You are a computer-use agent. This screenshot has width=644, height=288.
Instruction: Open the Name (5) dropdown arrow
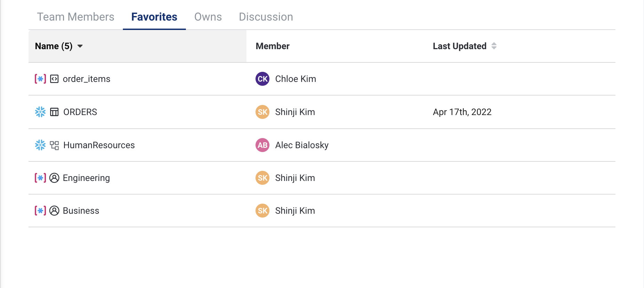pyautogui.click(x=80, y=46)
